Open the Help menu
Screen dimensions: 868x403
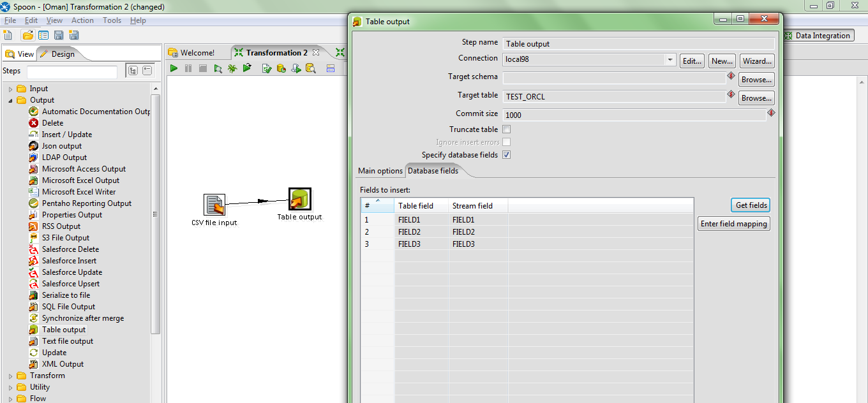[x=138, y=20]
